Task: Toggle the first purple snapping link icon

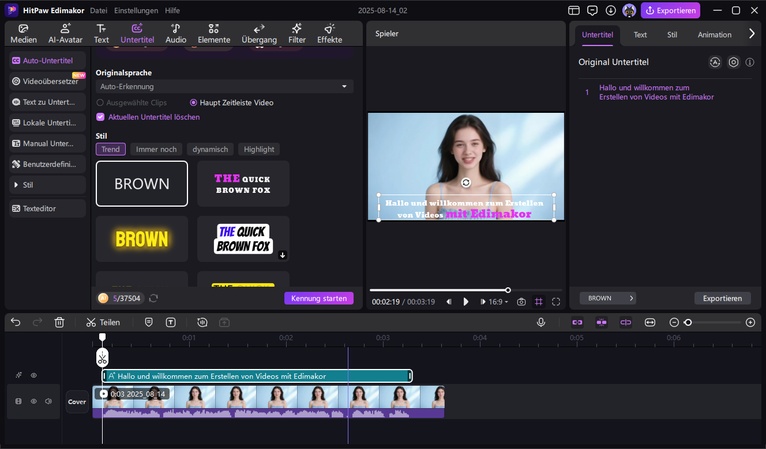Action: click(x=577, y=322)
